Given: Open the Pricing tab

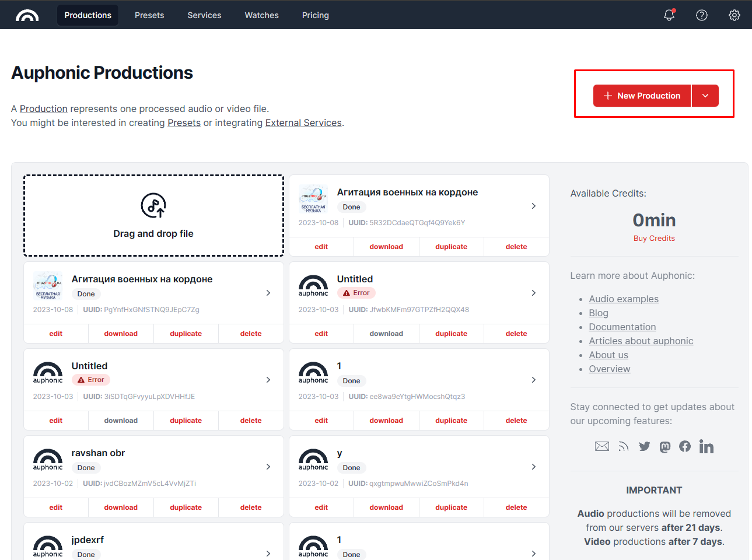Looking at the screenshot, I should [316, 15].
